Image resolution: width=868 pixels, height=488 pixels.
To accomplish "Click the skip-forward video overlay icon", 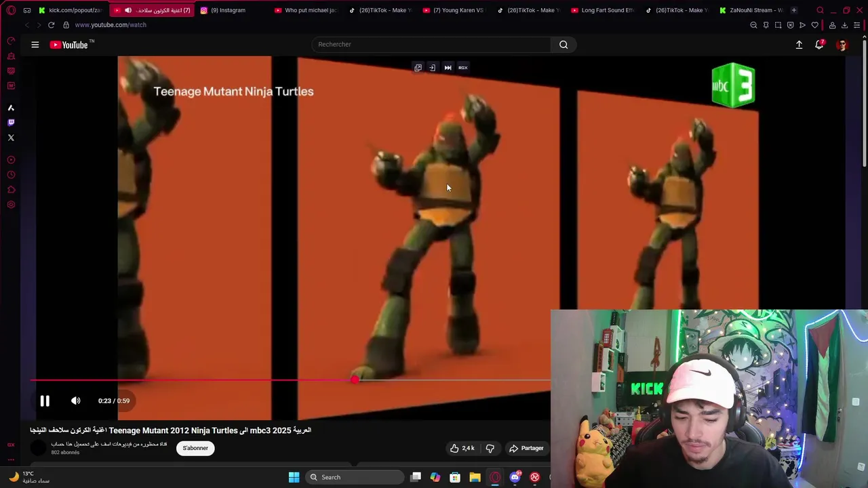I will tap(448, 68).
